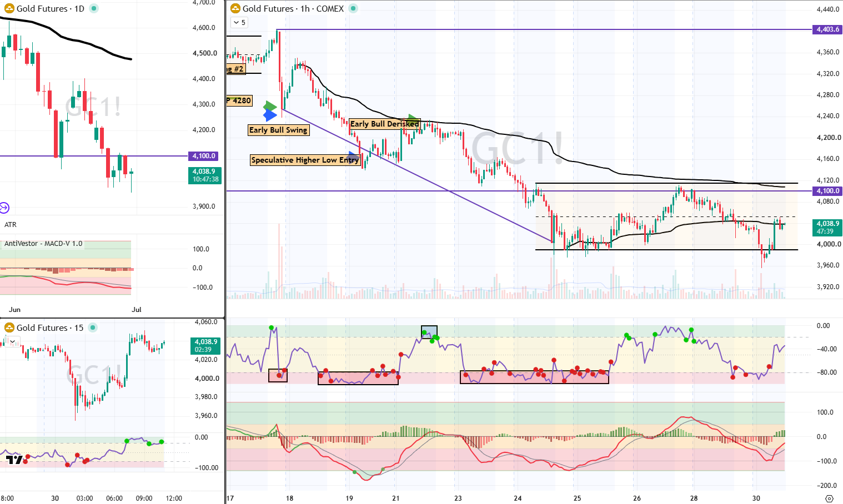Click the gold symbol logo on the 1D chart
Image resolution: width=843 pixels, height=504 pixels.
coord(9,8)
